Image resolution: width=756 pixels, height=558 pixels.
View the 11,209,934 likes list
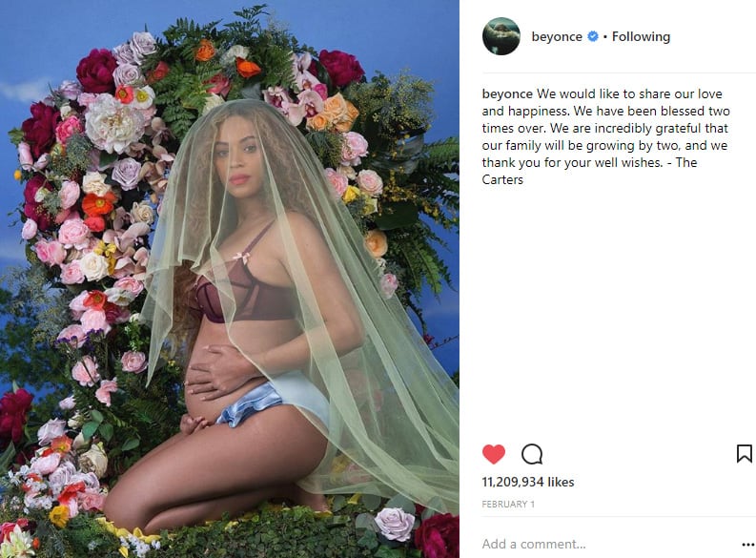tap(528, 482)
